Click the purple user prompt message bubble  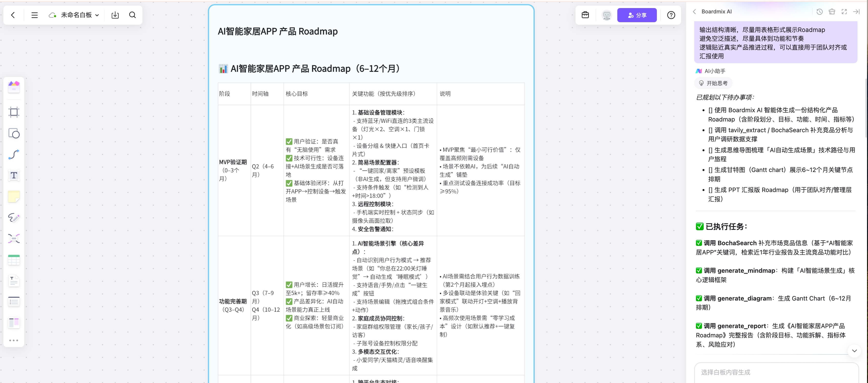click(776, 42)
